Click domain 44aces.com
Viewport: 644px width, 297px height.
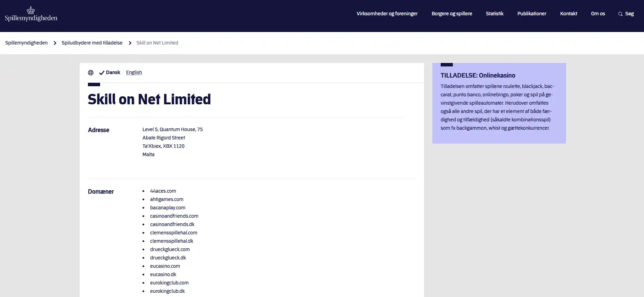pos(163,191)
